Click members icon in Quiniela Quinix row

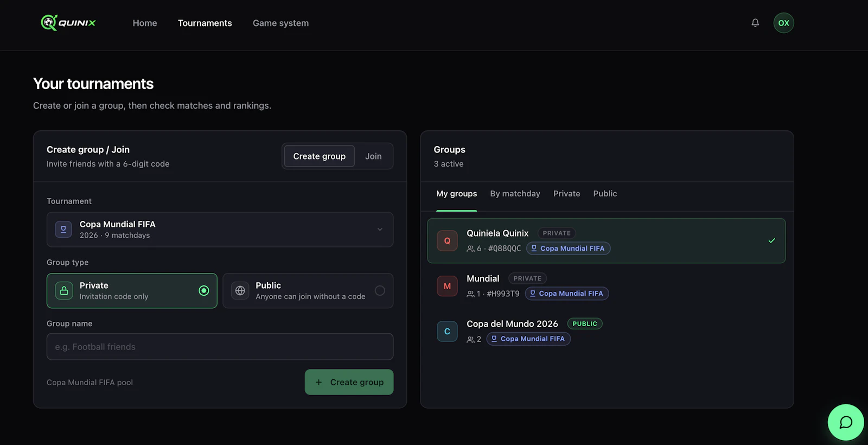470,249
